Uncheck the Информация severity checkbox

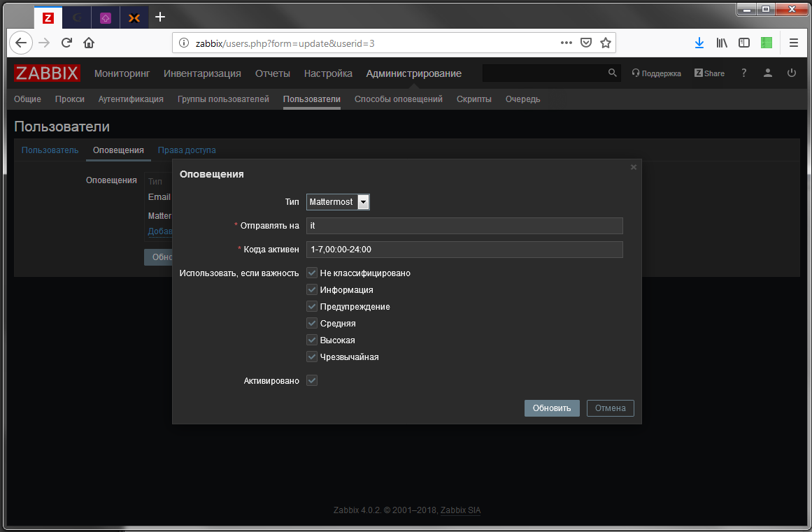pyautogui.click(x=311, y=289)
